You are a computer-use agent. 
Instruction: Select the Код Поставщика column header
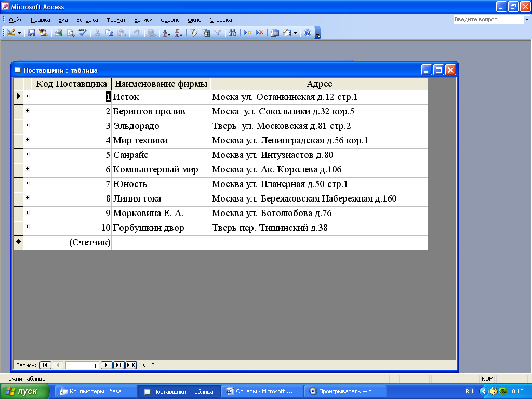tap(71, 84)
